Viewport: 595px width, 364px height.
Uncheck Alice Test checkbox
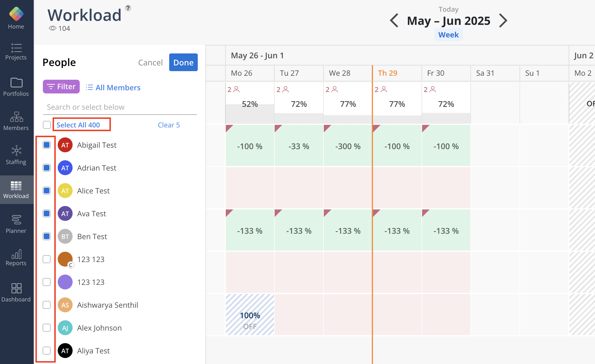[47, 191]
